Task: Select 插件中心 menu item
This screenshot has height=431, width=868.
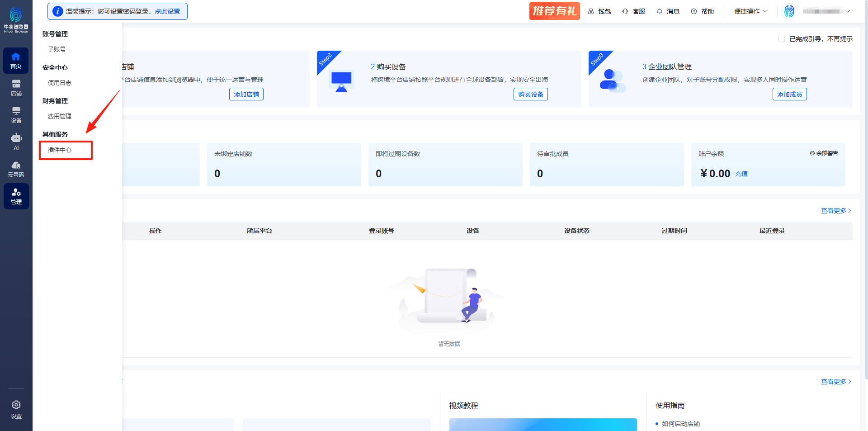Action: (60, 150)
